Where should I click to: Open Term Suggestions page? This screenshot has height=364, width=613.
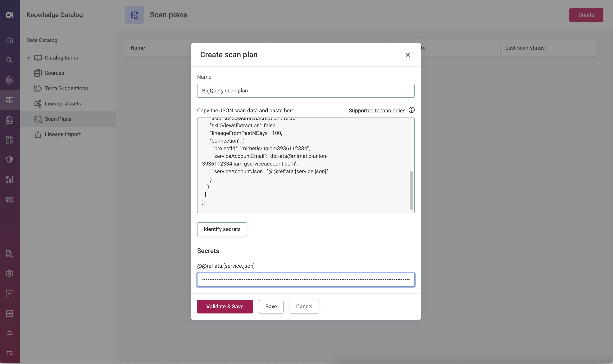tap(66, 88)
